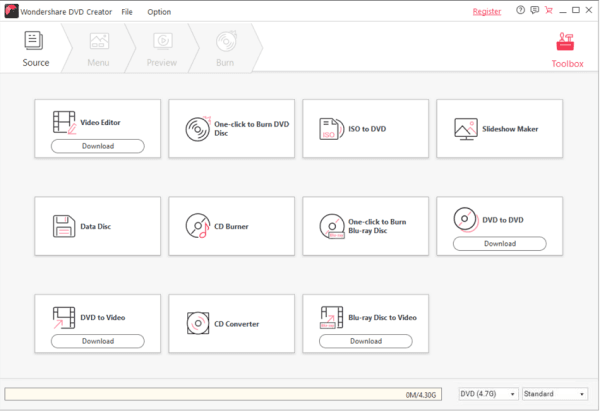Open the File menu
Screen dimensions: 600x411
click(x=127, y=12)
